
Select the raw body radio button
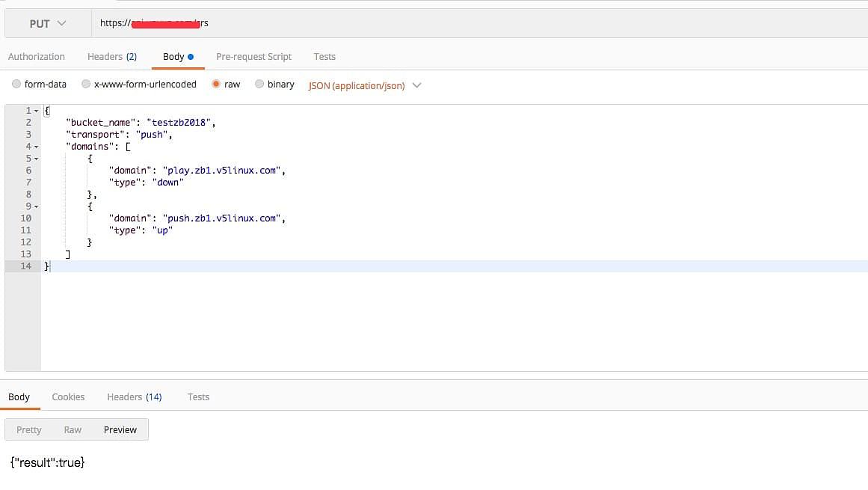pos(216,85)
